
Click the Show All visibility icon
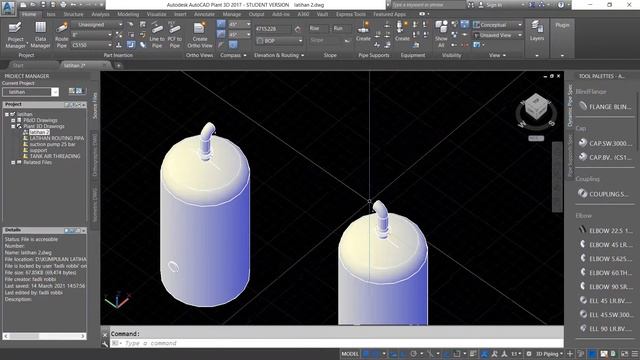(441, 34)
